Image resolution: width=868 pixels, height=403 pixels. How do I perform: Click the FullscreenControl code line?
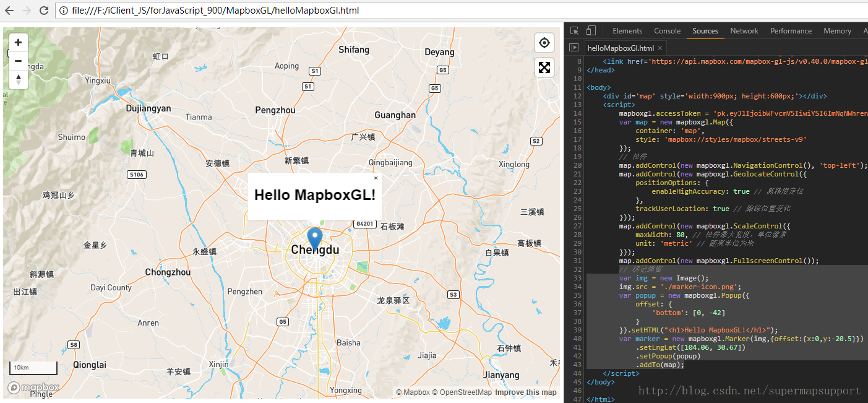[718, 261]
